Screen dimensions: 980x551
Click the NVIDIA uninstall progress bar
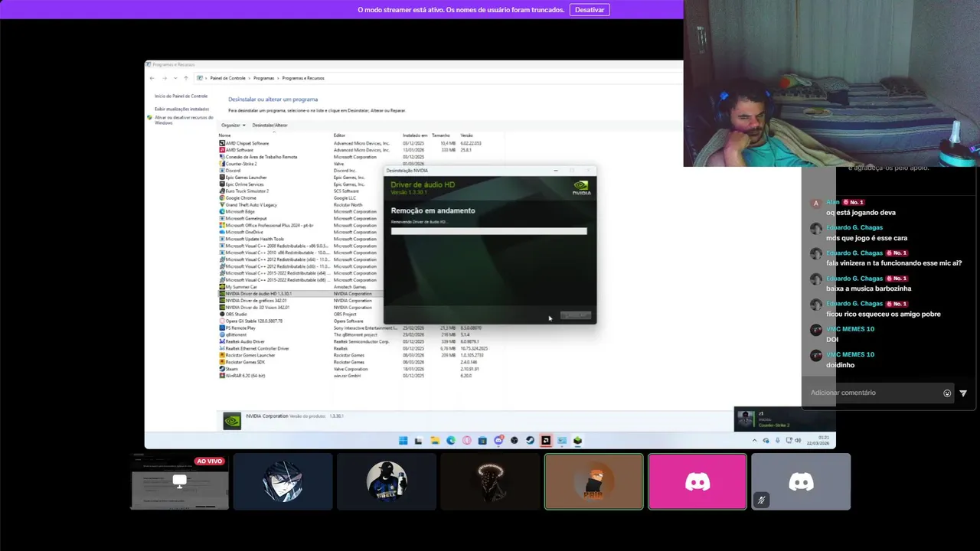(489, 231)
